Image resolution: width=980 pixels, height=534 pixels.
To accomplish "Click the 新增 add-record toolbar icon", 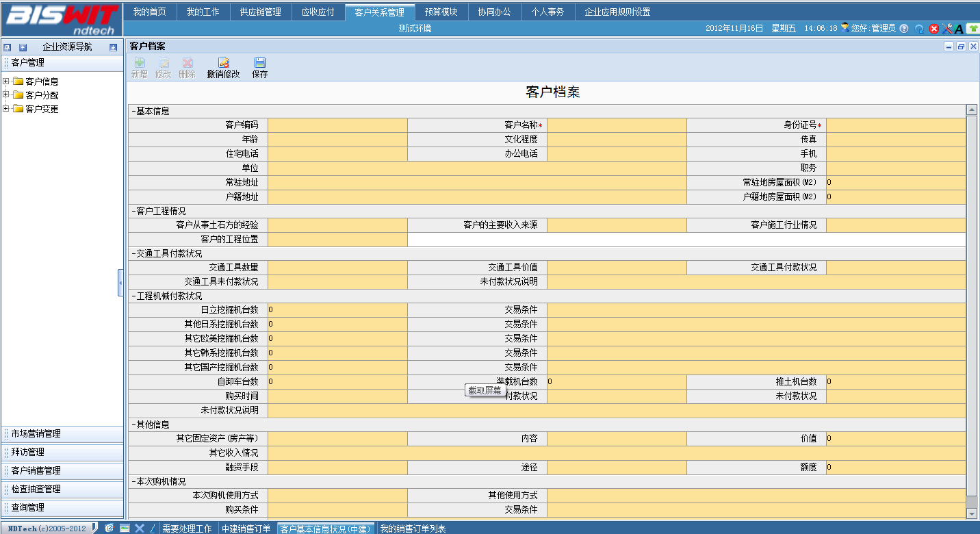I will click(140, 63).
